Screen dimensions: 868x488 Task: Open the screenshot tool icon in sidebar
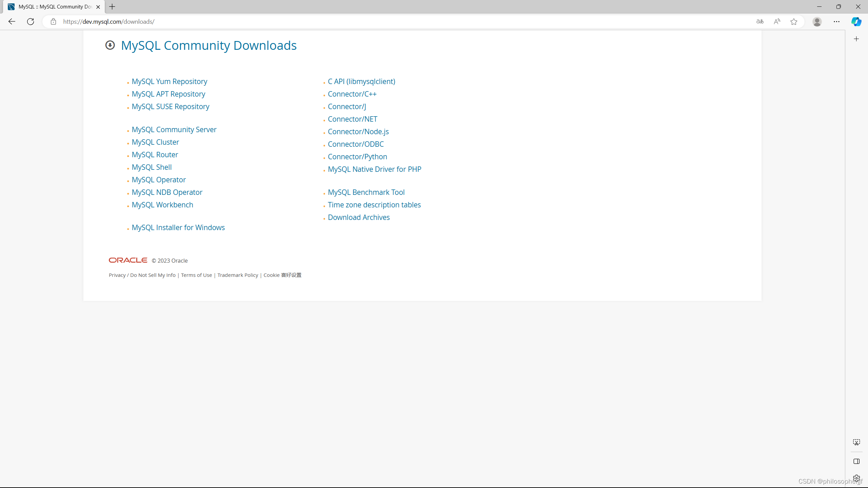pyautogui.click(x=856, y=442)
